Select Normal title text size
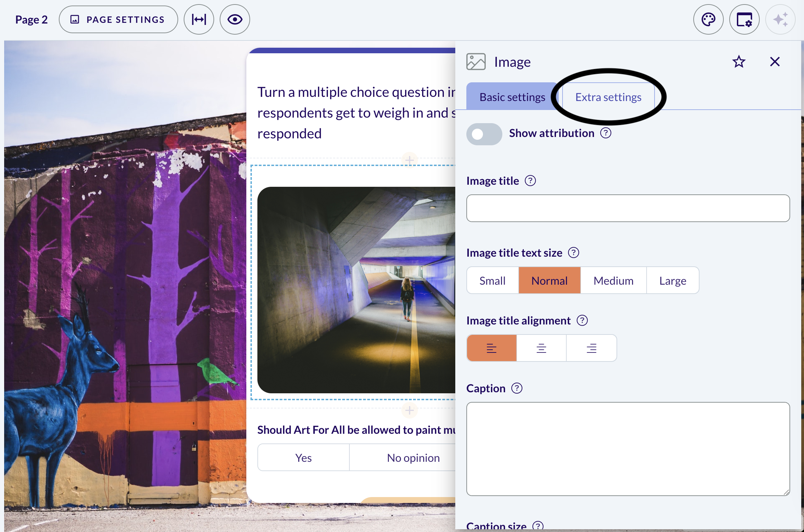804x532 pixels. click(x=549, y=281)
